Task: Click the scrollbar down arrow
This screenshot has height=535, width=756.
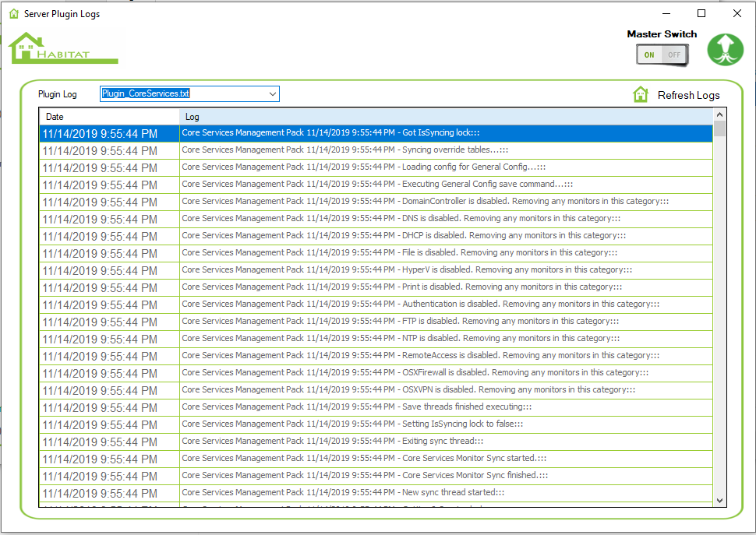Action: [719, 498]
